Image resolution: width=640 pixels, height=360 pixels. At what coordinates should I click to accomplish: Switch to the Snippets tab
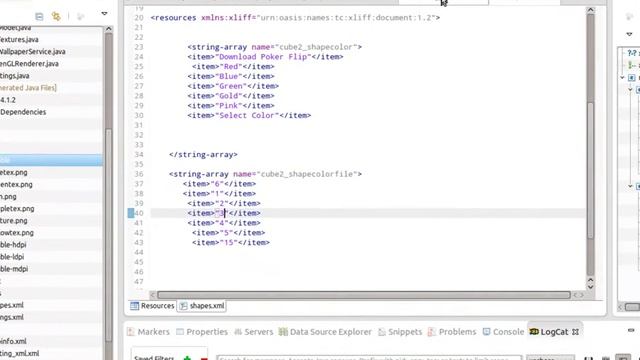pyautogui.click(x=400, y=332)
